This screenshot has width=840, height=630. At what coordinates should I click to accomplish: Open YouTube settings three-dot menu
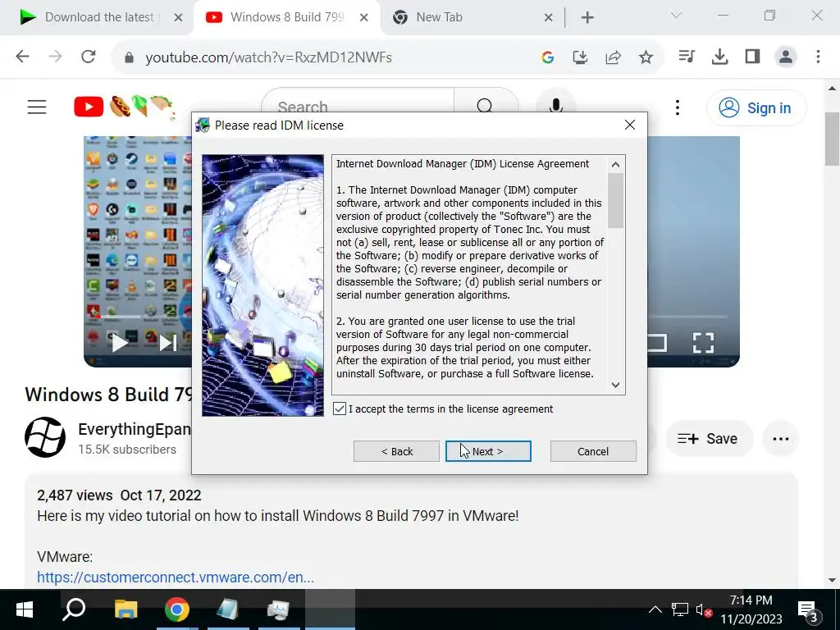click(x=677, y=107)
